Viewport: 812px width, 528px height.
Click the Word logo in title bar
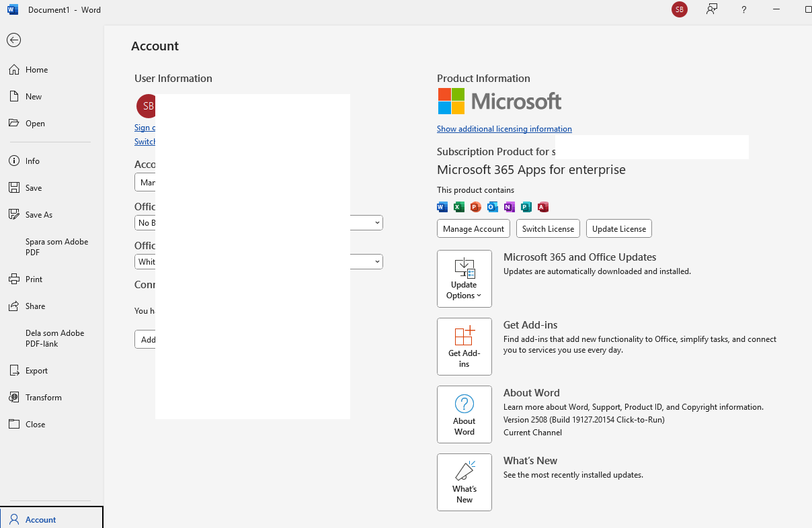pyautogui.click(x=13, y=9)
